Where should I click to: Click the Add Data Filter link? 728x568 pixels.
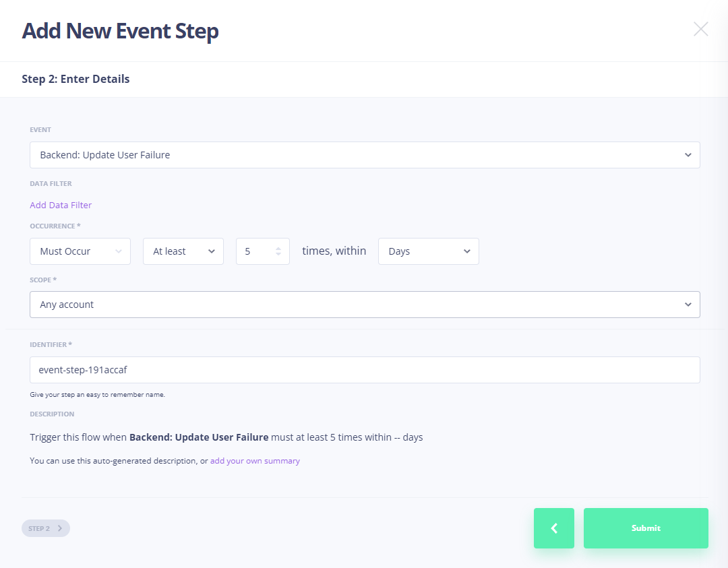point(61,205)
